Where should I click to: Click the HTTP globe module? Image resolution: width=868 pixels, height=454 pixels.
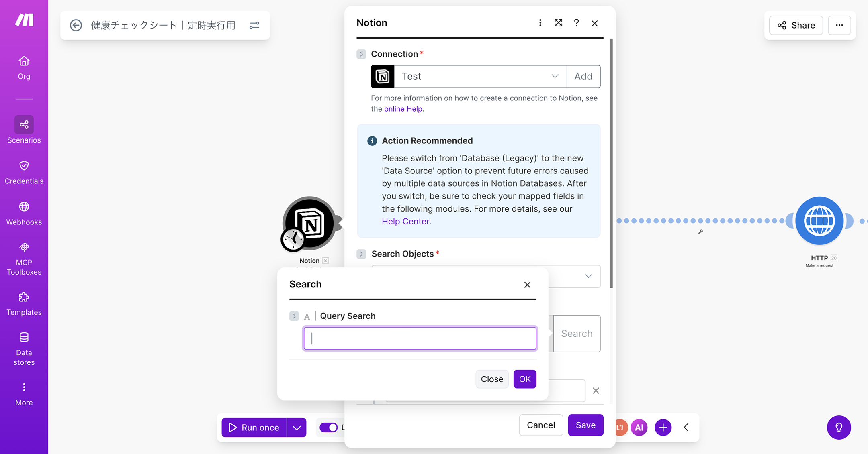tap(819, 221)
